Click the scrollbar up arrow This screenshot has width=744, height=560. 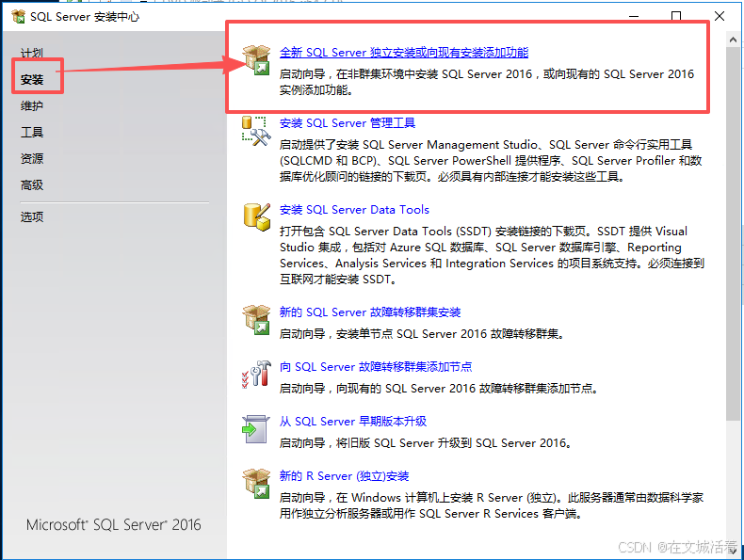(x=733, y=40)
